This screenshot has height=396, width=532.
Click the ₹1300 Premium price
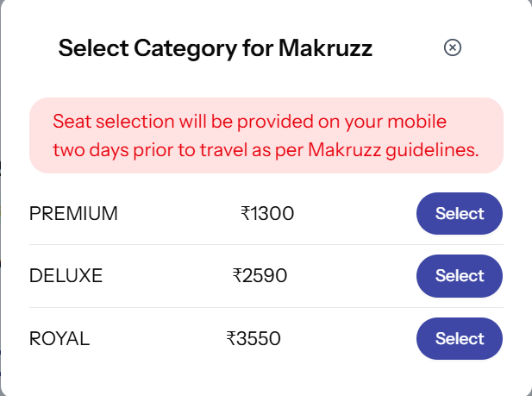click(267, 214)
